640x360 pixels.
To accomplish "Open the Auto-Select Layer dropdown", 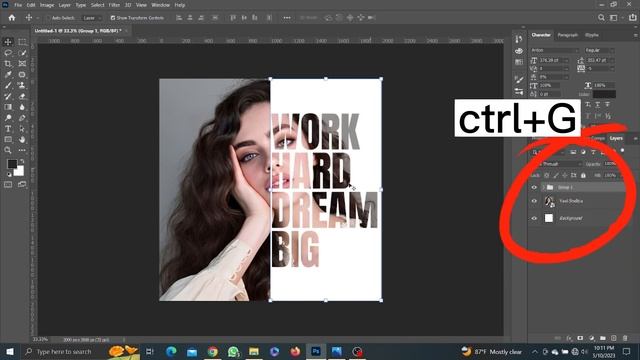I will 91,18.
